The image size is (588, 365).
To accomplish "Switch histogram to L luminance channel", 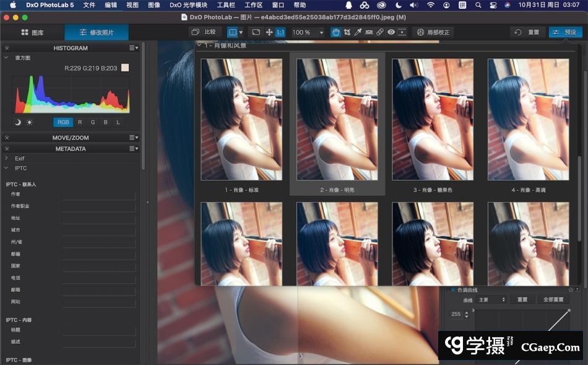I will click(x=118, y=122).
